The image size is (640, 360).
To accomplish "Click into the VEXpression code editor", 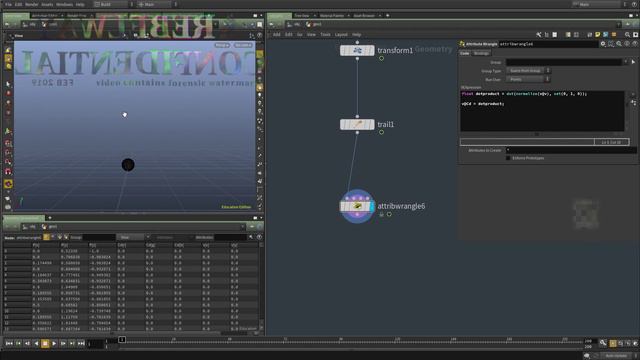I will (x=542, y=111).
